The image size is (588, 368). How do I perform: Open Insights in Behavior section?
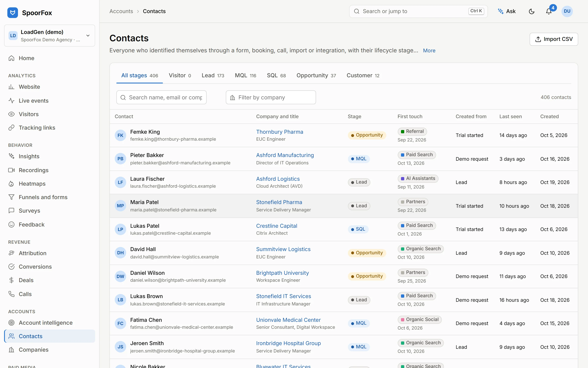click(49, 156)
